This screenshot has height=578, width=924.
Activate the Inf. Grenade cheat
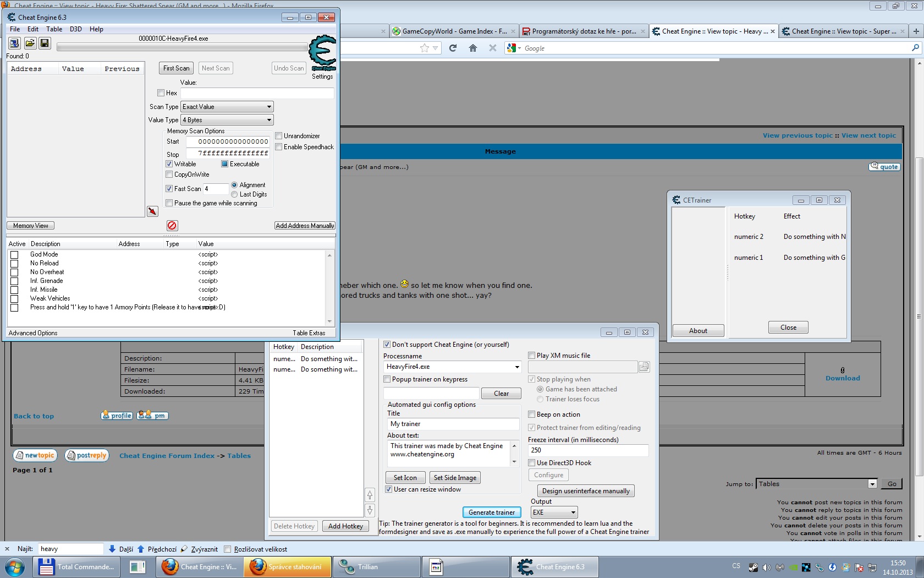tap(15, 281)
